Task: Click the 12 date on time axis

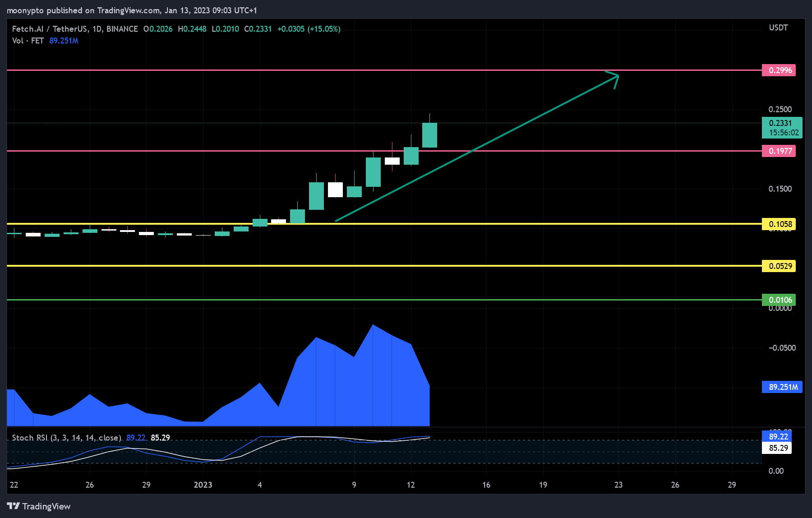Action: pyautogui.click(x=411, y=485)
